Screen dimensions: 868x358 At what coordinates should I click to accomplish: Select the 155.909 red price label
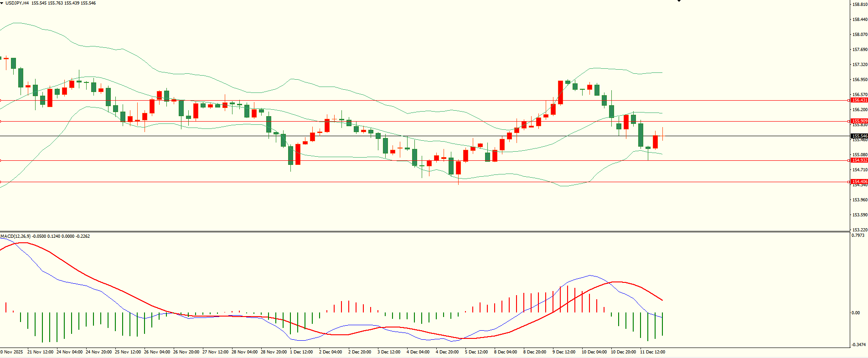pos(859,121)
